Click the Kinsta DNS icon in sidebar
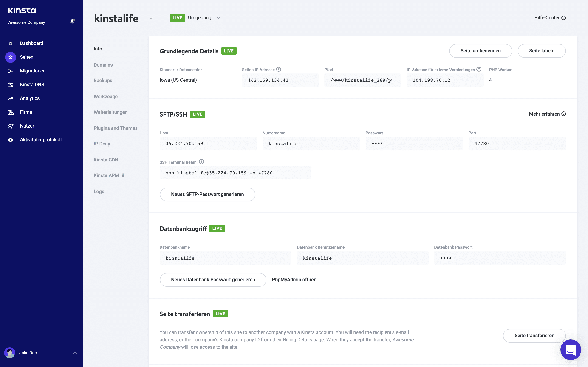The height and width of the screenshot is (367, 588). tap(11, 85)
